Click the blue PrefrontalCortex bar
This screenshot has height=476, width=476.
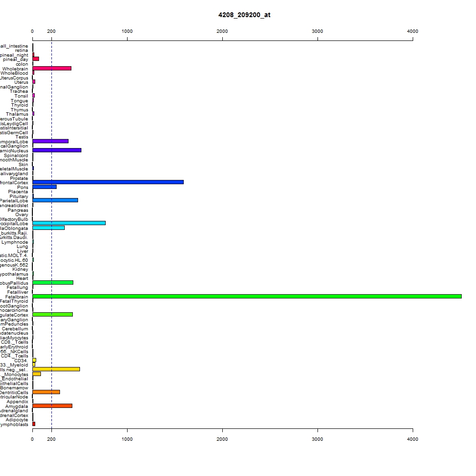(x=108, y=182)
